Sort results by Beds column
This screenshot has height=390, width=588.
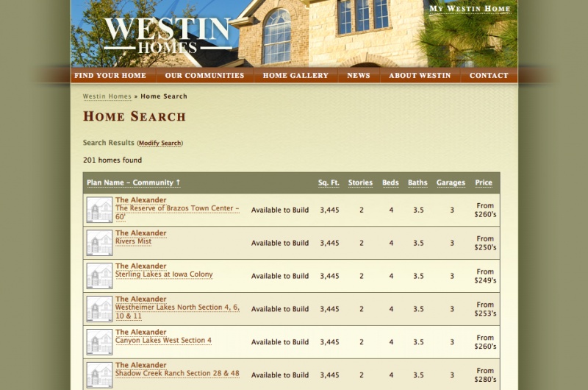point(390,182)
